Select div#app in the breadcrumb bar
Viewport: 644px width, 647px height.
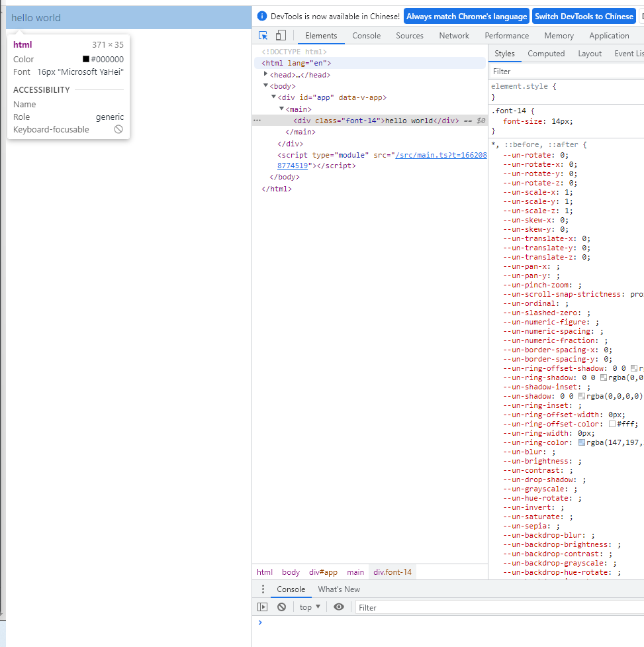(323, 572)
